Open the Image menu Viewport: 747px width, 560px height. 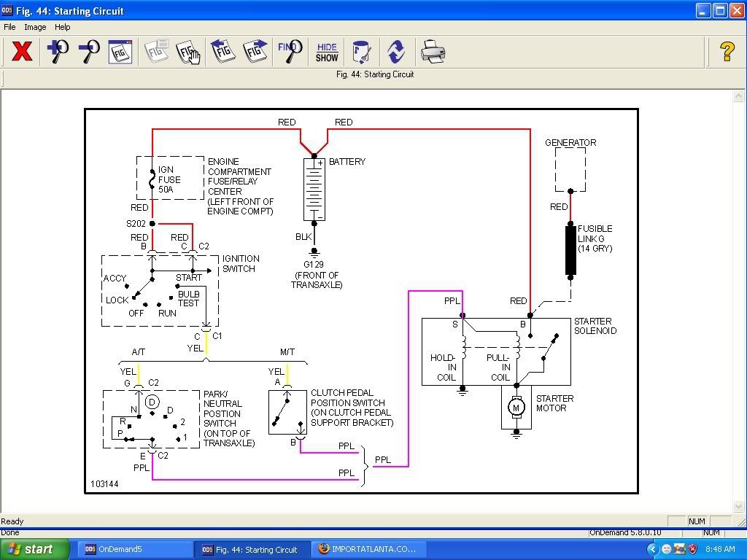point(35,27)
